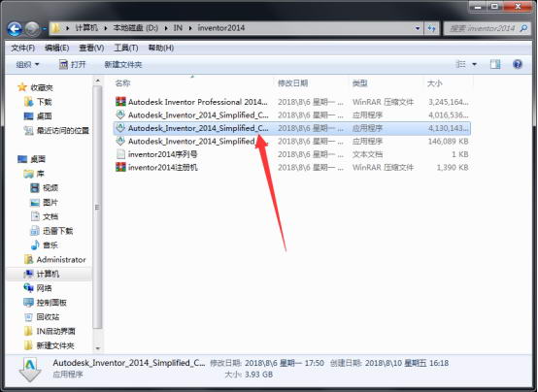
Task: Click the 1,390 KB size cell
Action: (453, 167)
